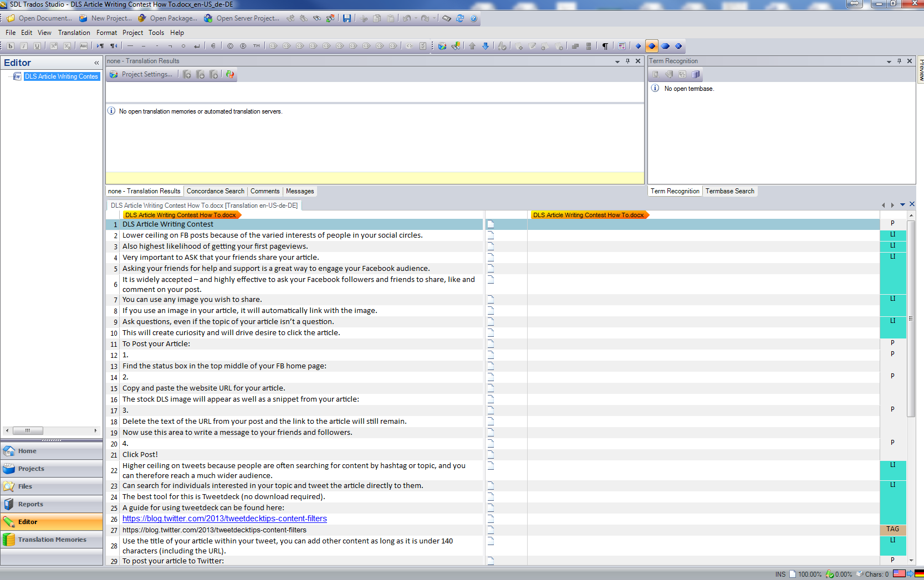
Task: Click the editor vertical scrollbar thumb
Action: point(911,319)
